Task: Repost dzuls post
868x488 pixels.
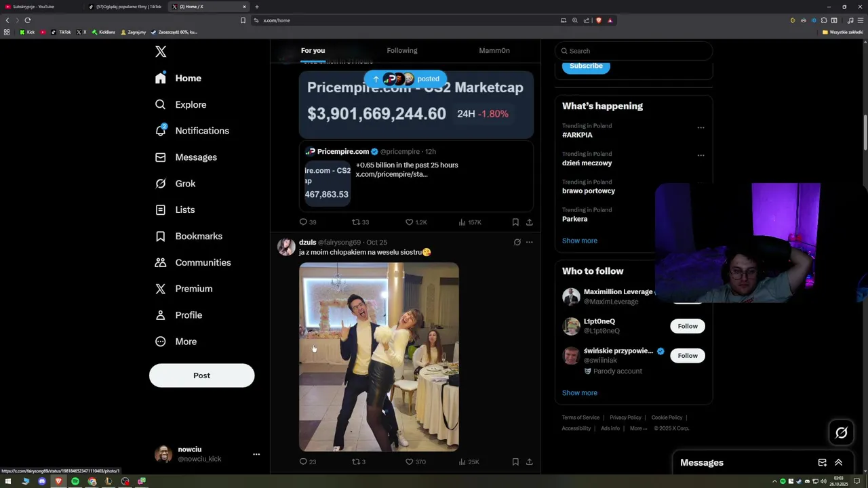Action: (x=359, y=462)
